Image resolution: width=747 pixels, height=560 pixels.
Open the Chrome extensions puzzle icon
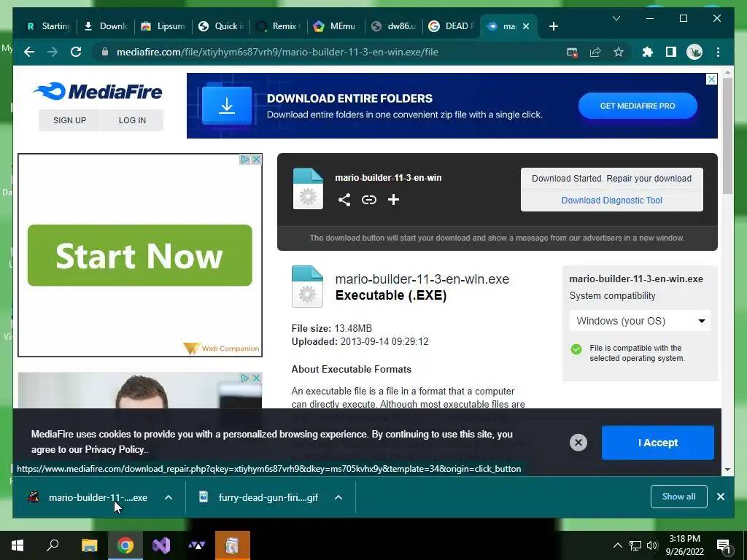648,52
